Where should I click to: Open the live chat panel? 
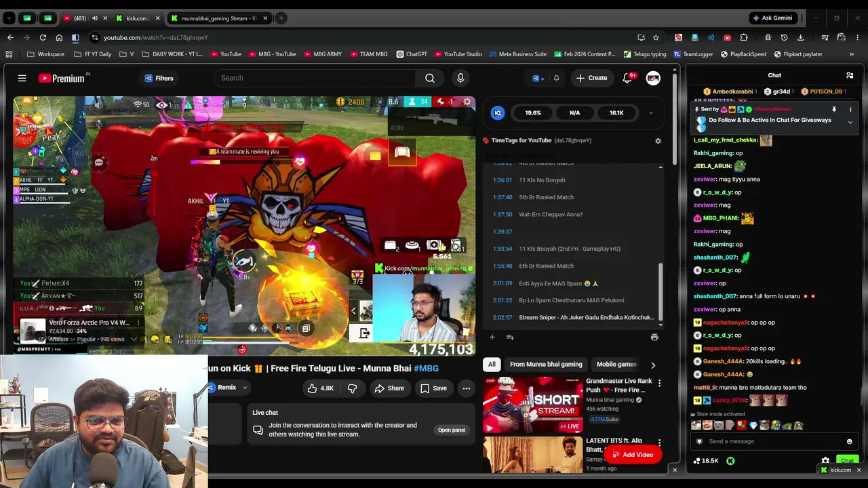click(452, 430)
